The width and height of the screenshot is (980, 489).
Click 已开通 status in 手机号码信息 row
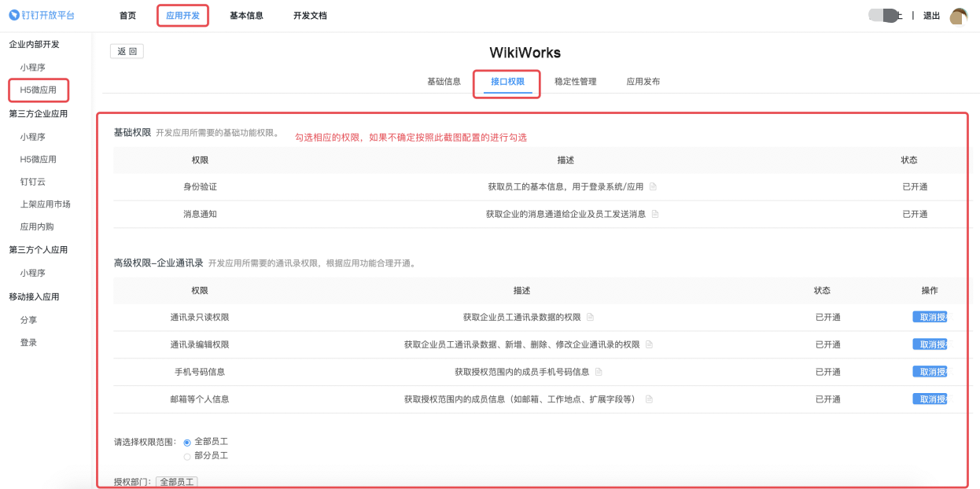[828, 372]
